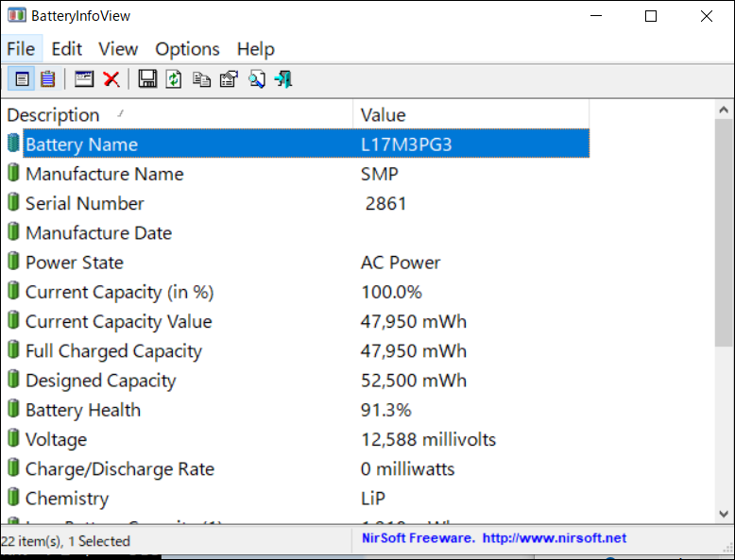This screenshot has width=735, height=560.
Task: Click battery icon beside Chemistry
Action: pyautogui.click(x=13, y=498)
